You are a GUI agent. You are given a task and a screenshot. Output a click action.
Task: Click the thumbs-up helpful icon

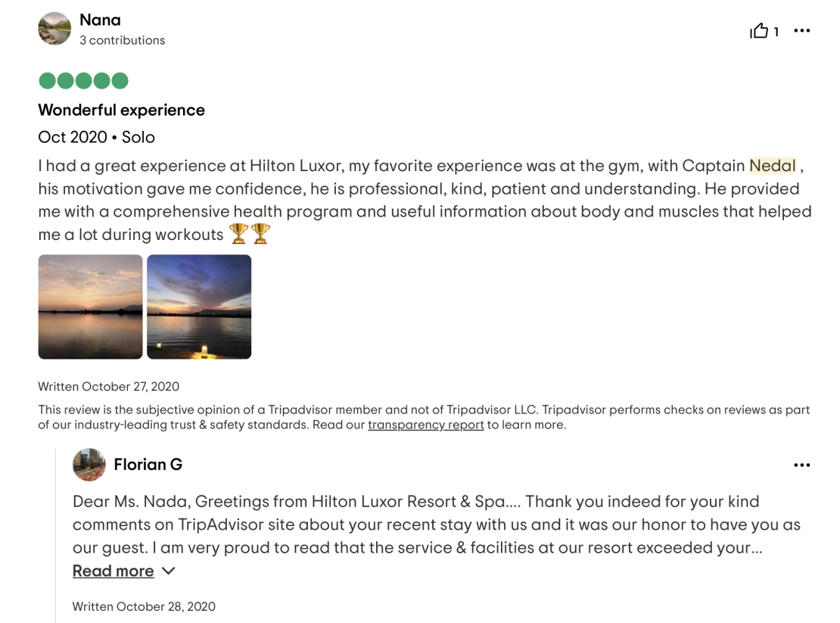(758, 30)
